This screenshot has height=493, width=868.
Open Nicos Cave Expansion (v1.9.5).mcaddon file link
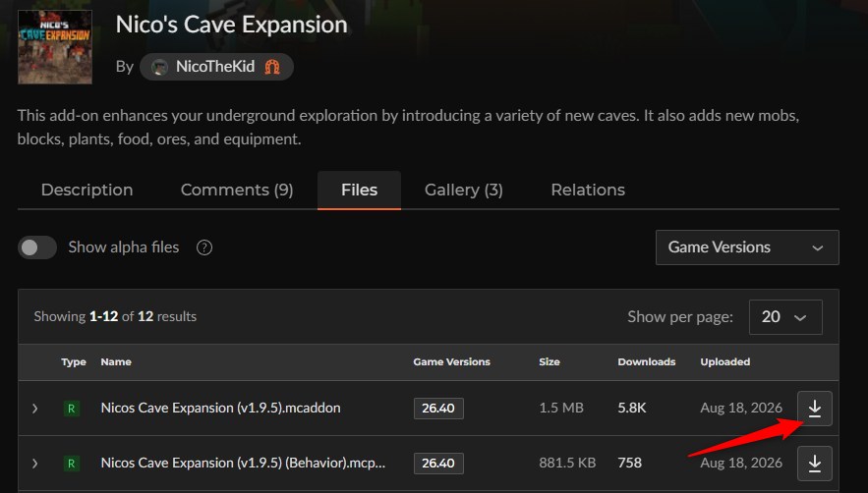(x=221, y=408)
